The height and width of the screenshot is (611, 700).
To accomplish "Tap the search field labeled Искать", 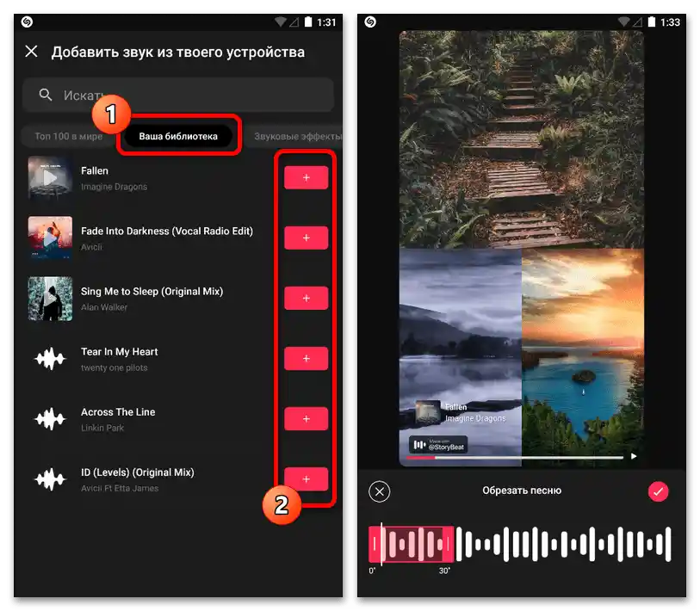I will (x=178, y=95).
